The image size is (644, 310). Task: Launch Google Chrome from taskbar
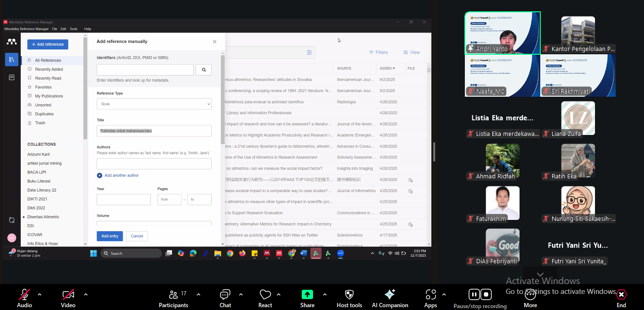(x=230, y=253)
